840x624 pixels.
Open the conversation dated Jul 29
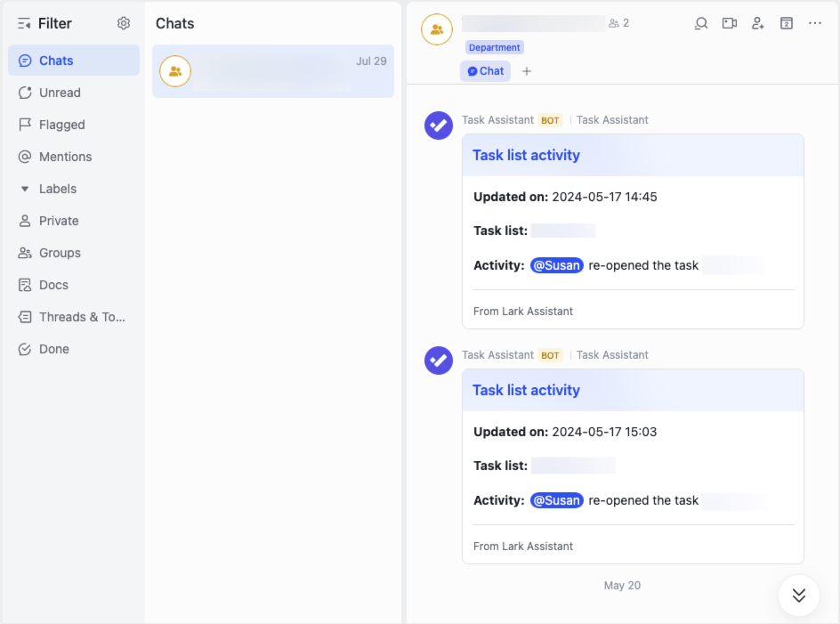273,71
